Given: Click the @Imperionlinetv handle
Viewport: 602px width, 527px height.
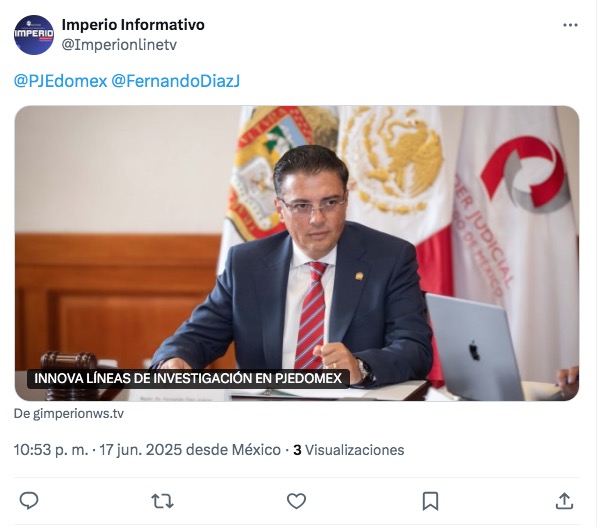Looking at the screenshot, I should click(119, 45).
